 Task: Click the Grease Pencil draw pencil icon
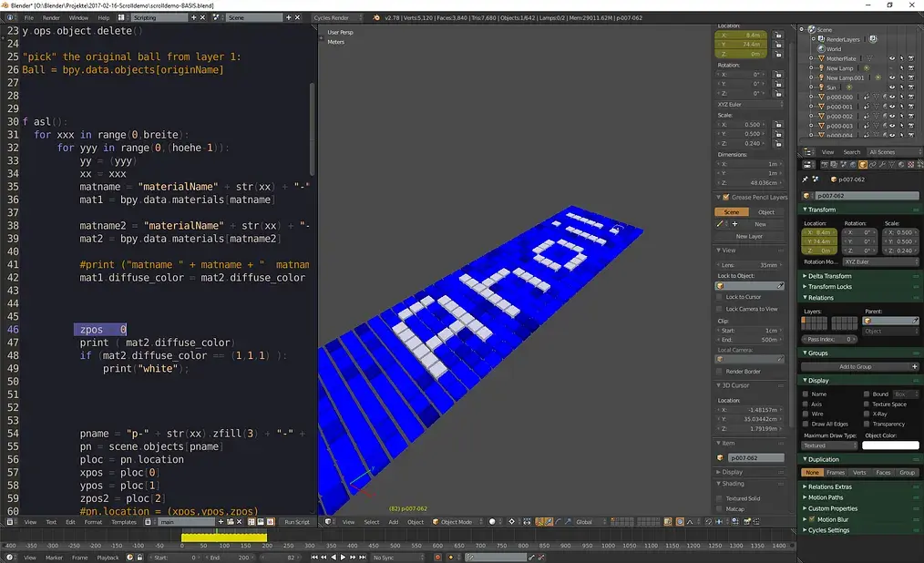[x=720, y=224]
